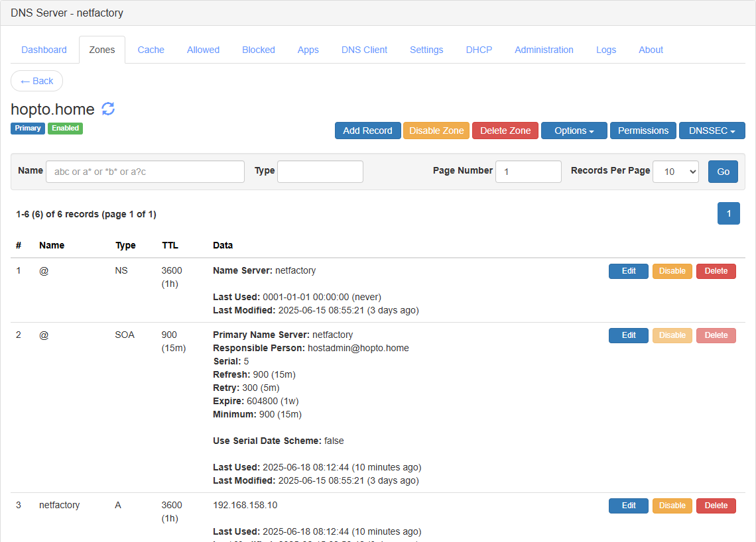Open zone Permissions

643,131
